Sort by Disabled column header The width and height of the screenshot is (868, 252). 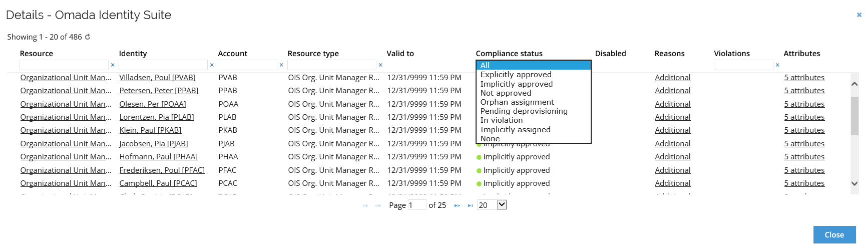click(611, 54)
